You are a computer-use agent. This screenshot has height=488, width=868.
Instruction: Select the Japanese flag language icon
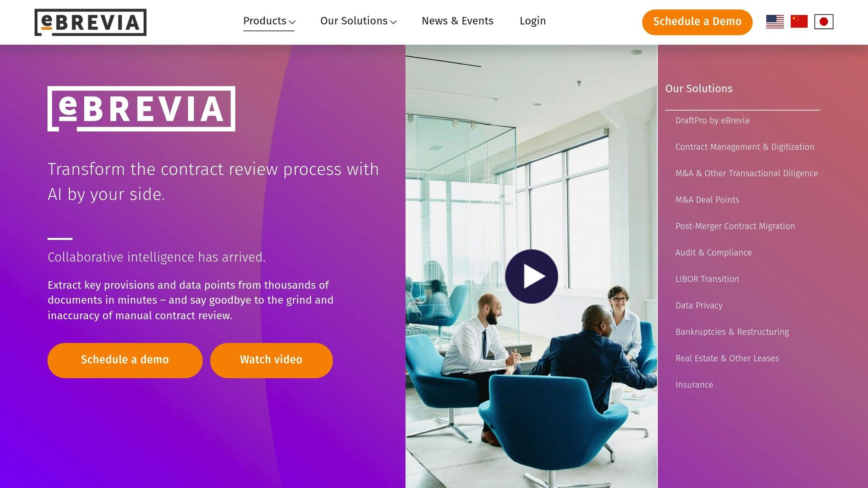click(x=823, y=21)
